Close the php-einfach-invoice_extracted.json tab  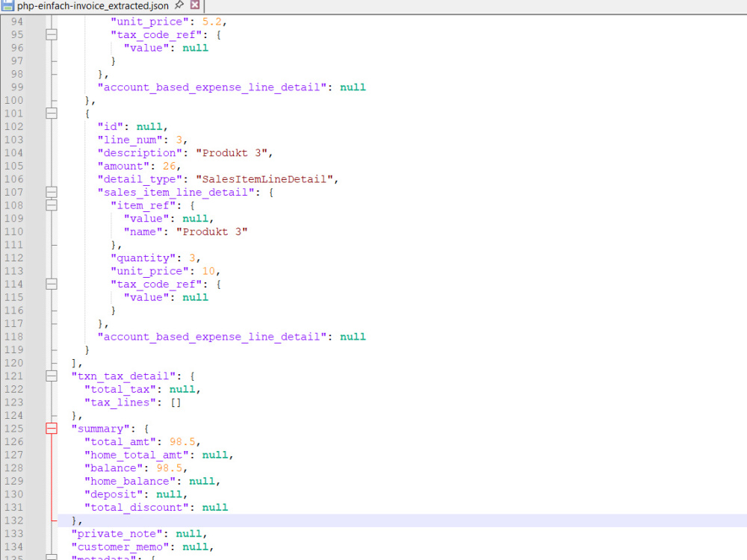click(195, 5)
